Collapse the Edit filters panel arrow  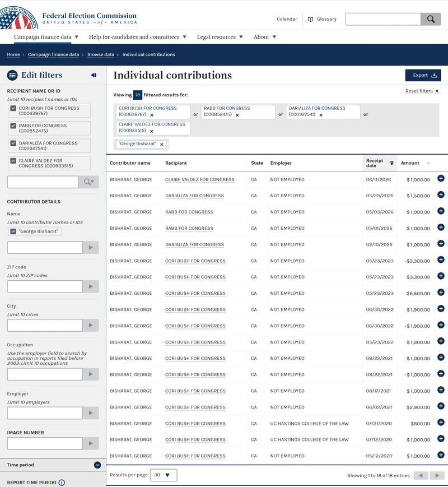[94, 75]
